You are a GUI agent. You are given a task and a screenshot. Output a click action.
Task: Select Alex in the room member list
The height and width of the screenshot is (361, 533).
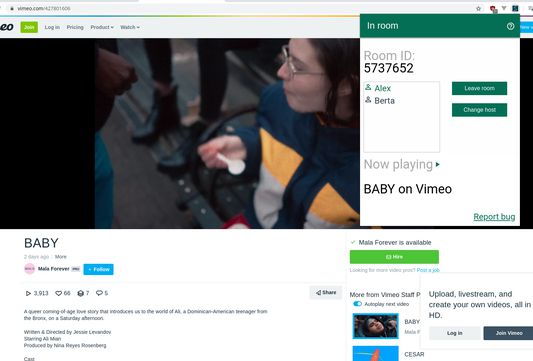tap(382, 88)
